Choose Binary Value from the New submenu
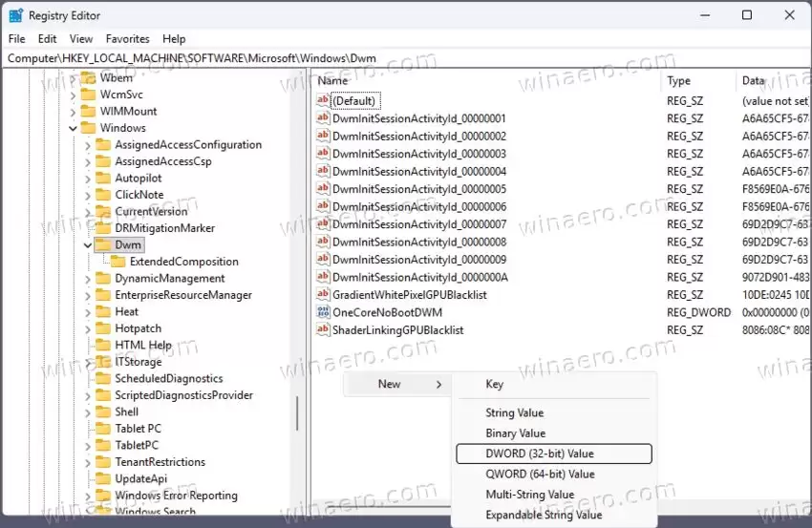Screen dimensions: 812x528 (553, 433)
